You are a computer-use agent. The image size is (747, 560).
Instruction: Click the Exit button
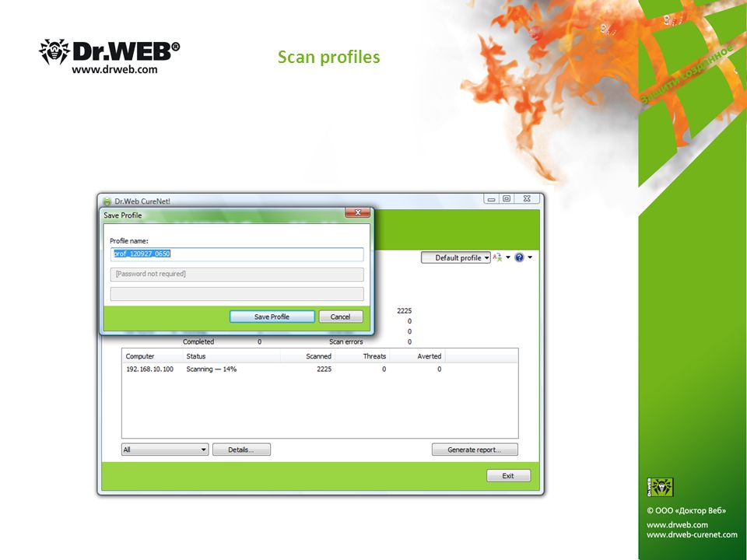[x=508, y=476]
